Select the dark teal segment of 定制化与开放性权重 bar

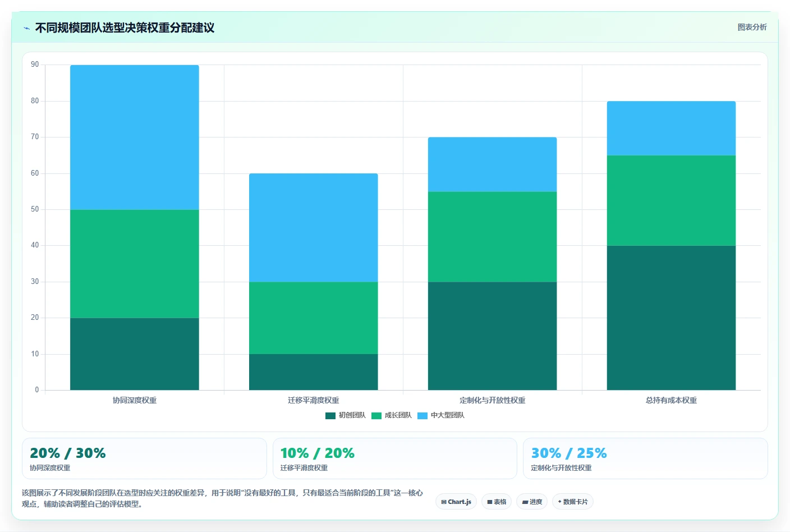click(493, 336)
